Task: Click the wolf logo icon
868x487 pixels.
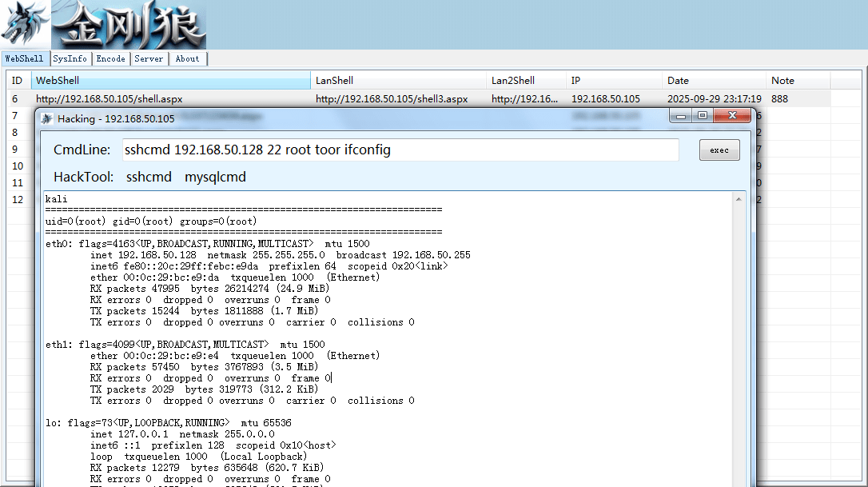Action: click(26, 24)
